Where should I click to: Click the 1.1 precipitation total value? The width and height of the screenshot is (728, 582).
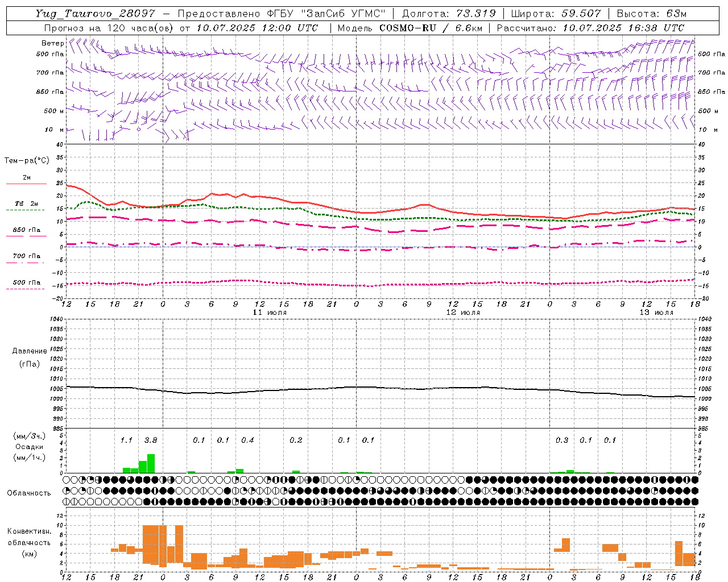click(126, 440)
